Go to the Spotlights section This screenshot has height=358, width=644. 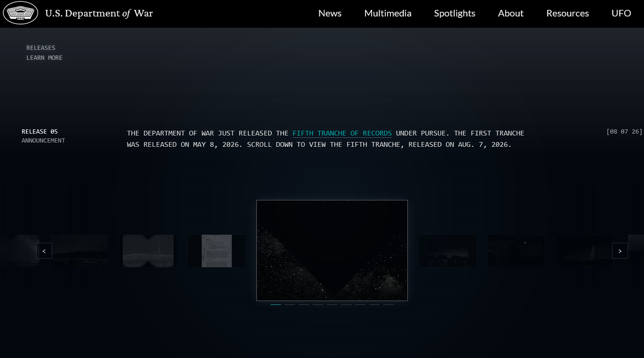coord(454,13)
